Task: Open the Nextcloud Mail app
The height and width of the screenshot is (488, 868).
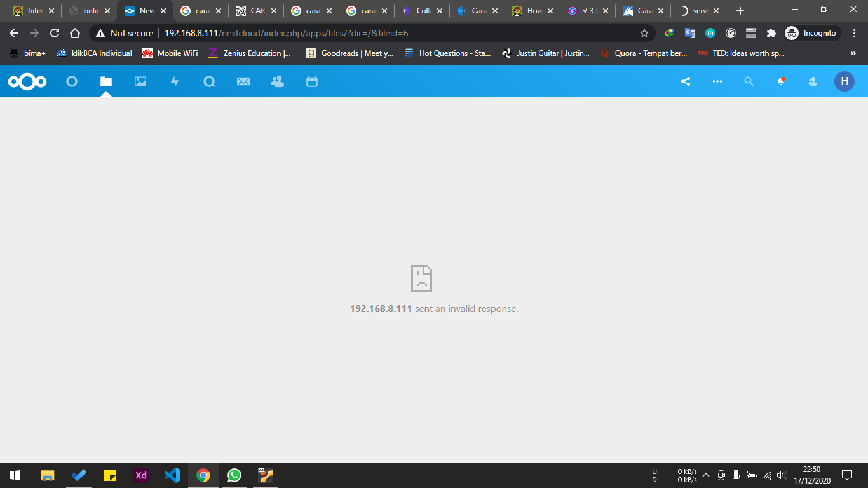Action: coord(243,81)
